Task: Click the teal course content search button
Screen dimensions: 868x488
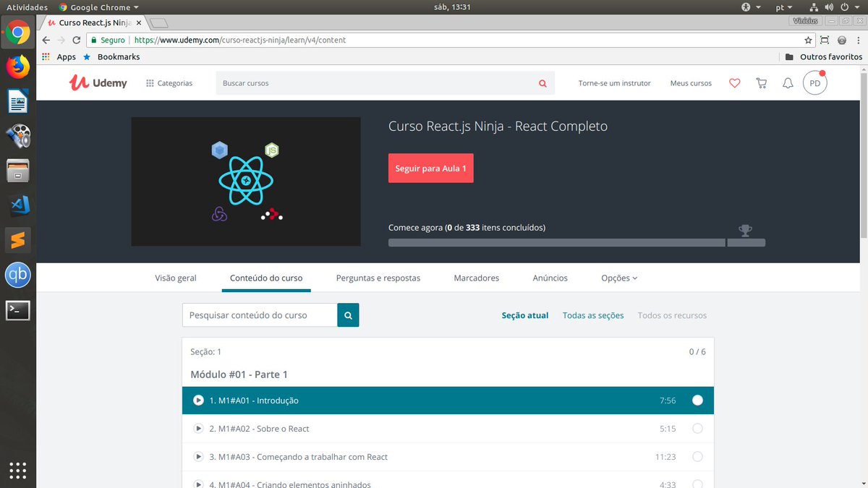Action: tap(348, 315)
